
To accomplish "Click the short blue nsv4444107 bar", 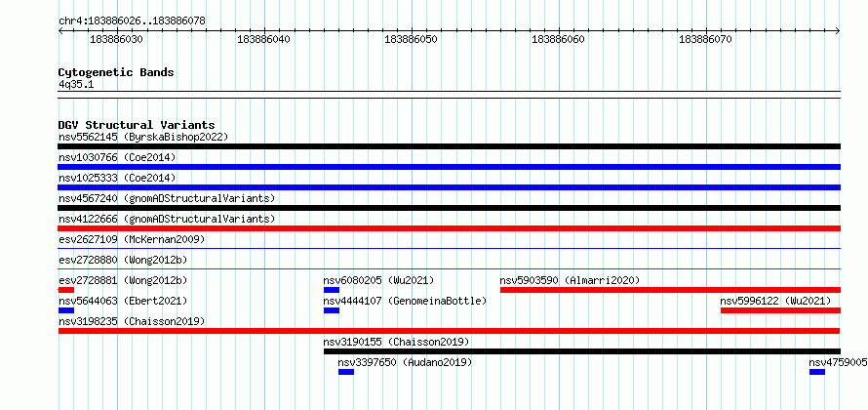I will tap(331, 310).
